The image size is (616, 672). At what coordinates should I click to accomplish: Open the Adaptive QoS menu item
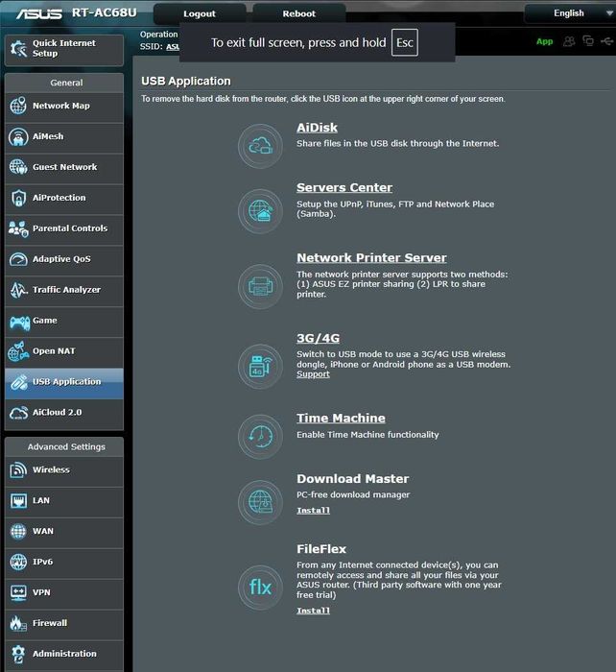pos(64,260)
